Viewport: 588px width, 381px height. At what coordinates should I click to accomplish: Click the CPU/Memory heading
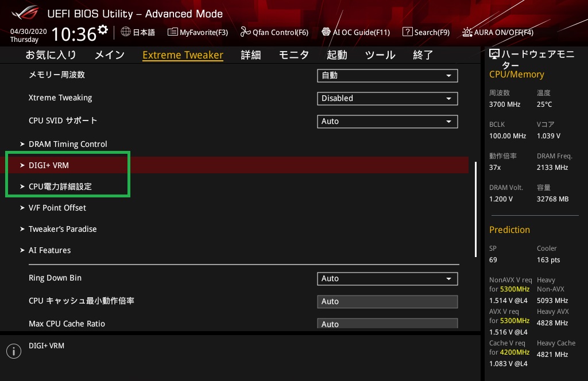(x=516, y=75)
